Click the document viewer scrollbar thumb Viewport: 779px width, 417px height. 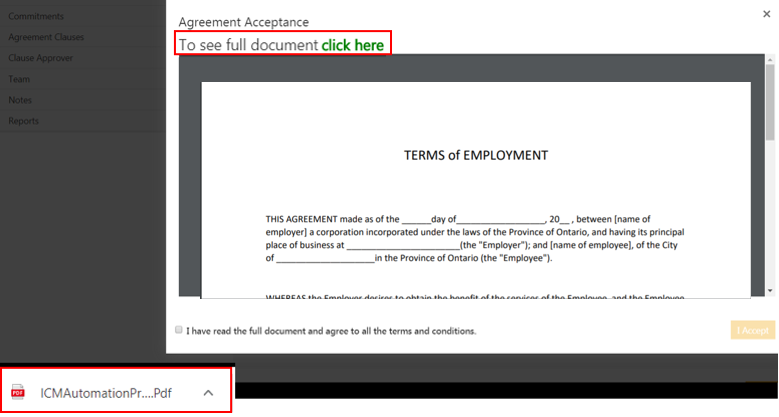(770, 102)
